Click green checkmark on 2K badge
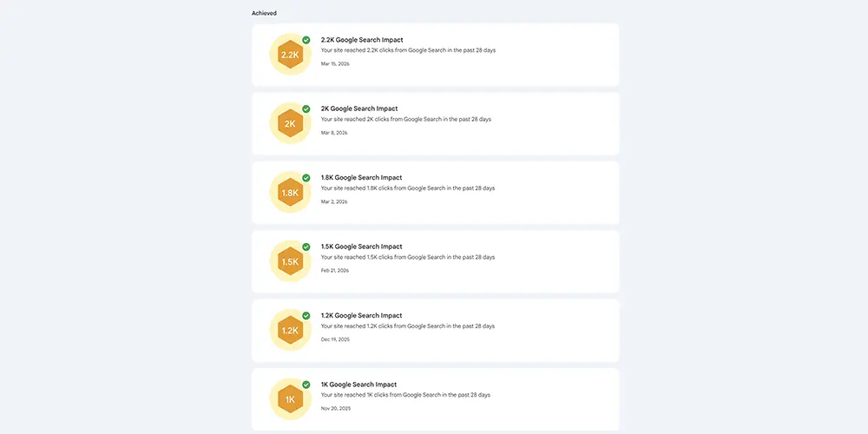Screen dimensions: 868x434 306,108
